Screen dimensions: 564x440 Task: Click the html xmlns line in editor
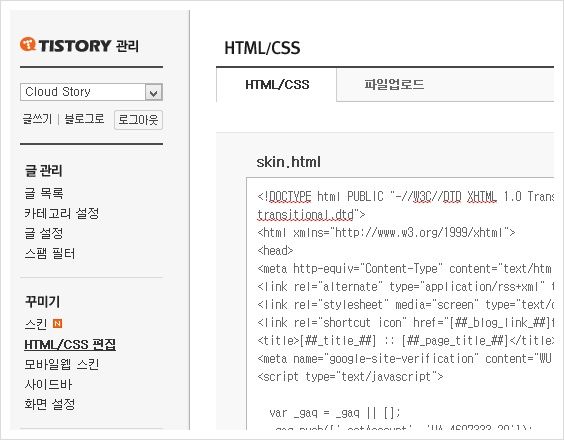click(x=386, y=232)
